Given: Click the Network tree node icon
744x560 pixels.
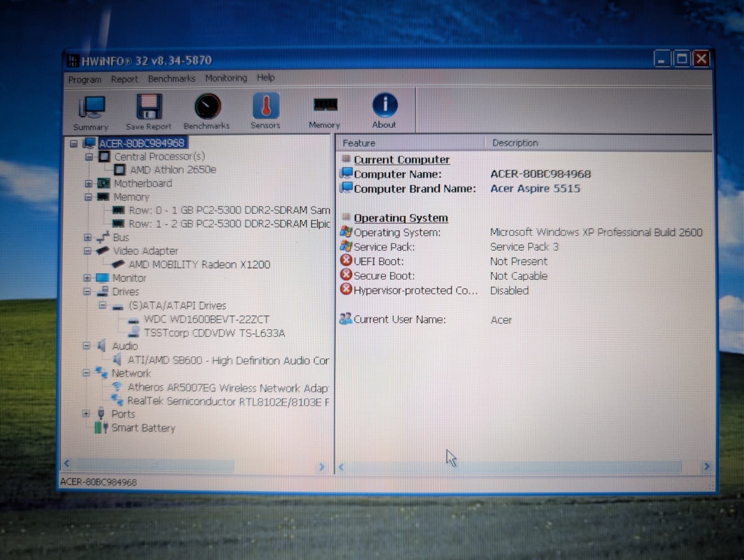Looking at the screenshot, I should click(101, 373).
